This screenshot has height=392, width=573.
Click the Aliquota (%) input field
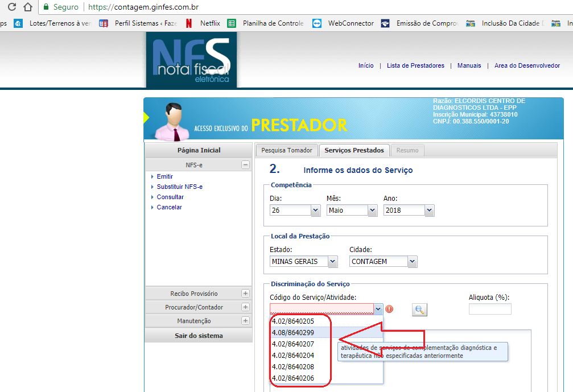pos(490,309)
